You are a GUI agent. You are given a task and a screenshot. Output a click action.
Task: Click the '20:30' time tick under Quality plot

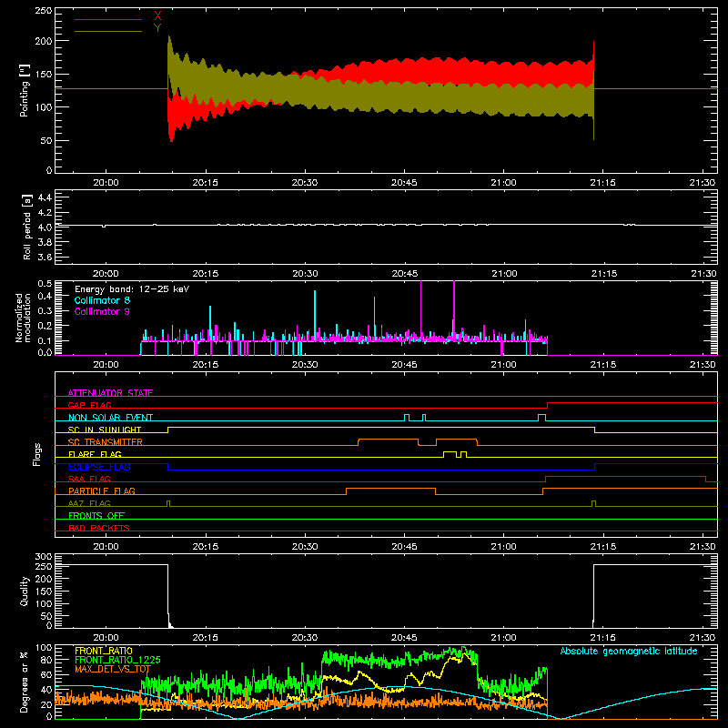(305, 638)
